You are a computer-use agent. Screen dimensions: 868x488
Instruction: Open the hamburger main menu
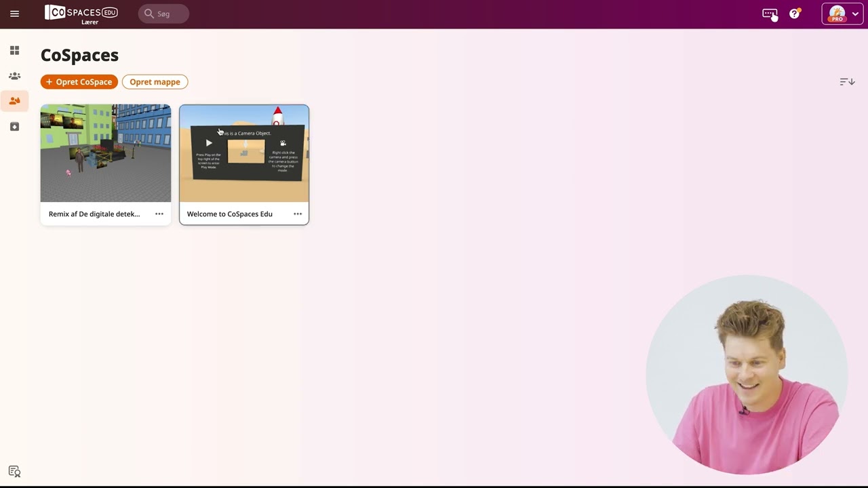click(x=14, y=14)
